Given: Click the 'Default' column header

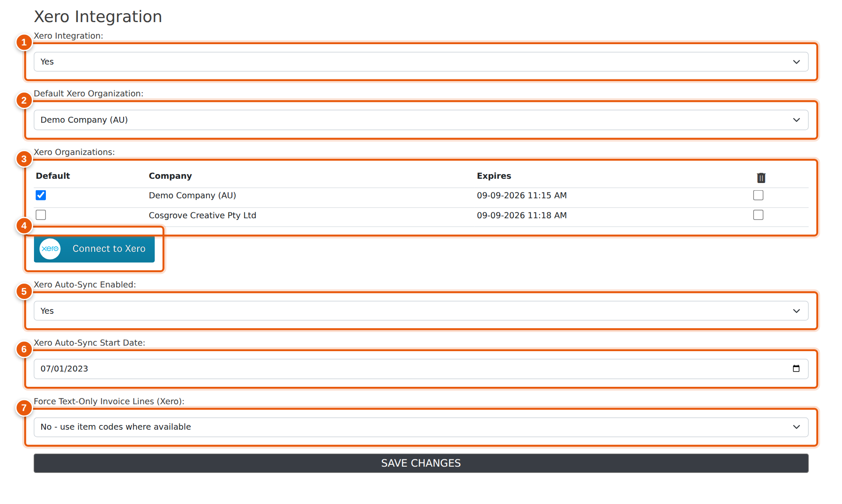Looking at the screenshot, I should 53,176.
